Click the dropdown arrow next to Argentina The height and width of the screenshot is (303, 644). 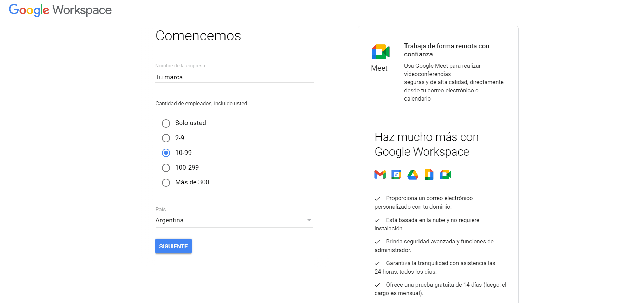tap(309, 220)
